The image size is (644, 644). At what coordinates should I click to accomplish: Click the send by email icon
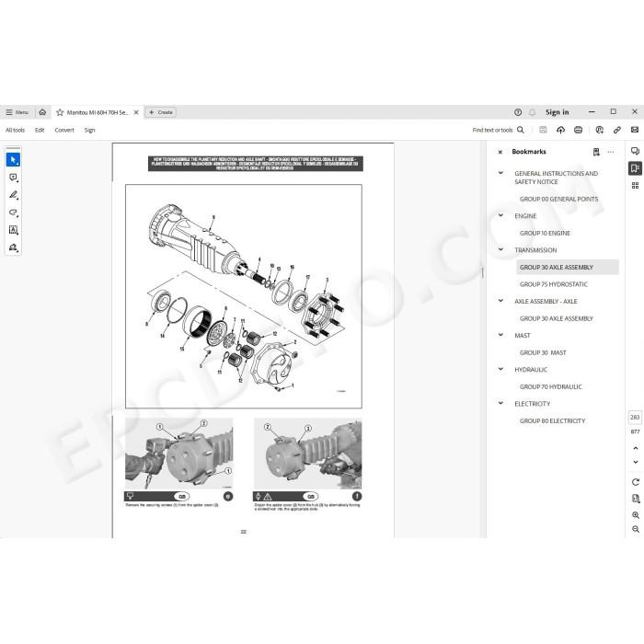(635, 130)
